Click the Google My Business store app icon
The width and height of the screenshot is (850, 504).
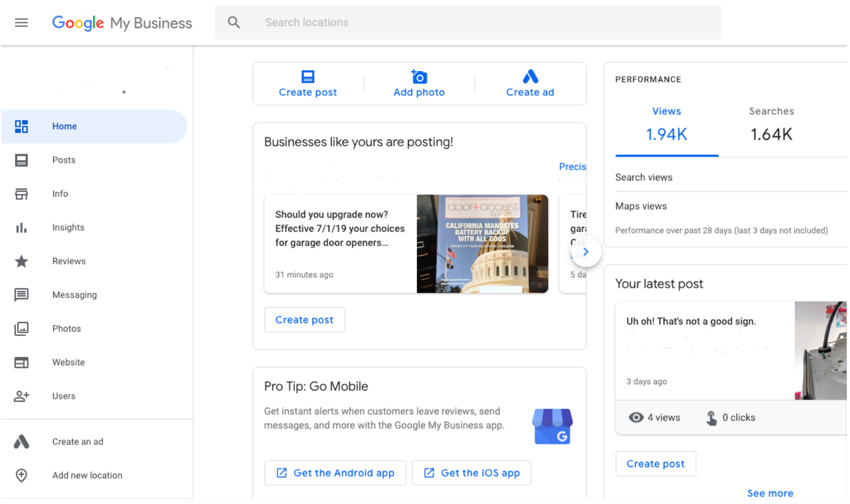(x=552, y=427)
